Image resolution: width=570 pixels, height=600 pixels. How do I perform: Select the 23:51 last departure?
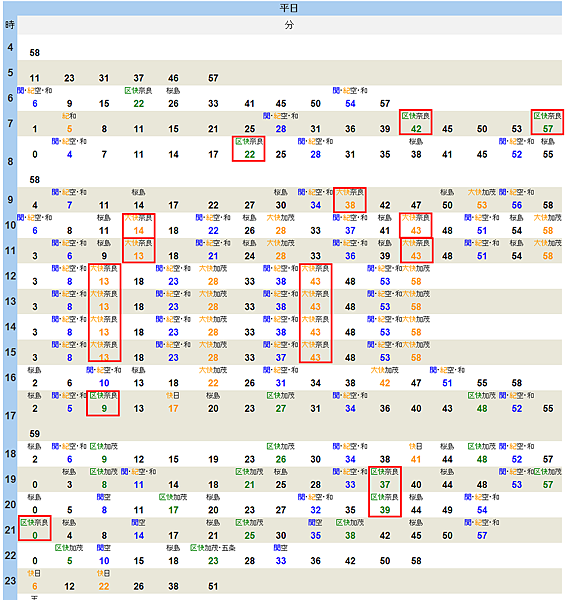point(213,586)
